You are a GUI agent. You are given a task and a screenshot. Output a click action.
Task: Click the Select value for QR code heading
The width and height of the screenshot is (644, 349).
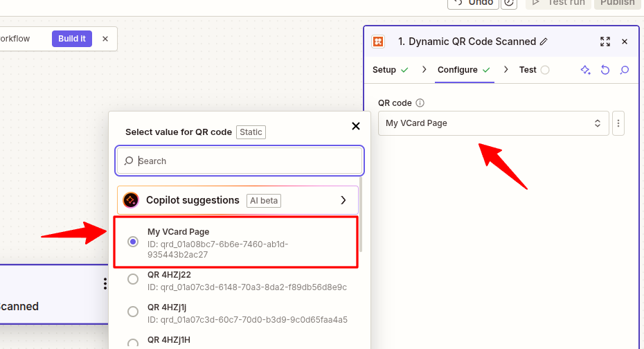pyautogui.click(x=179, y=132)
